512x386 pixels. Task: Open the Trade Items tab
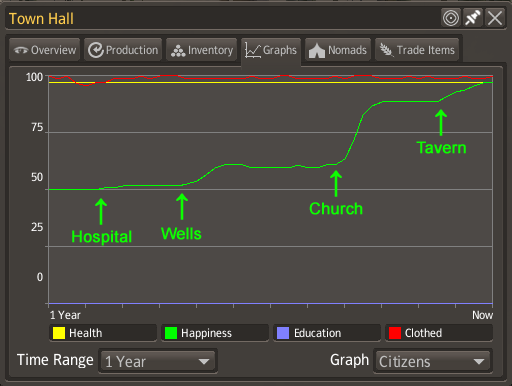click(417, 50)
